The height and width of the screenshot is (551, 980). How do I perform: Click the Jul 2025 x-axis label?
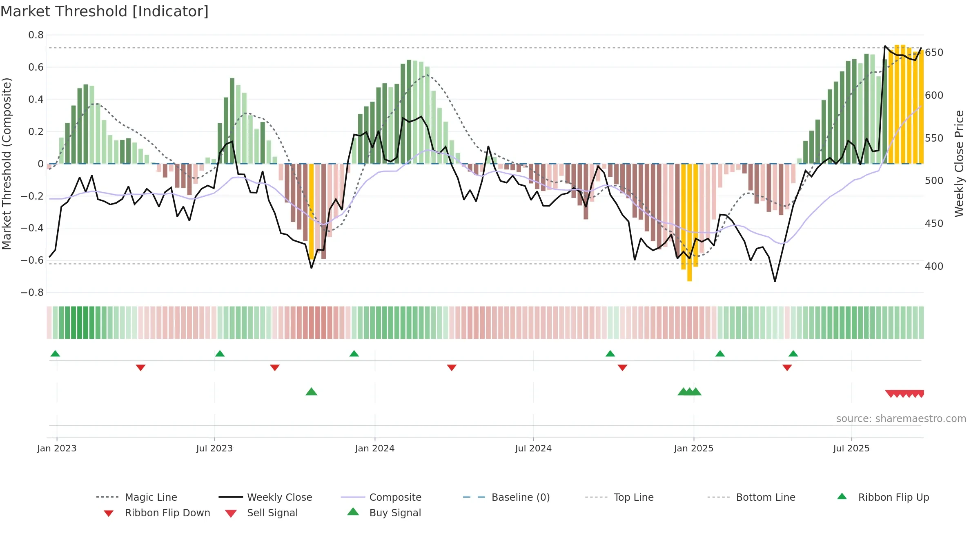(851, 448)
